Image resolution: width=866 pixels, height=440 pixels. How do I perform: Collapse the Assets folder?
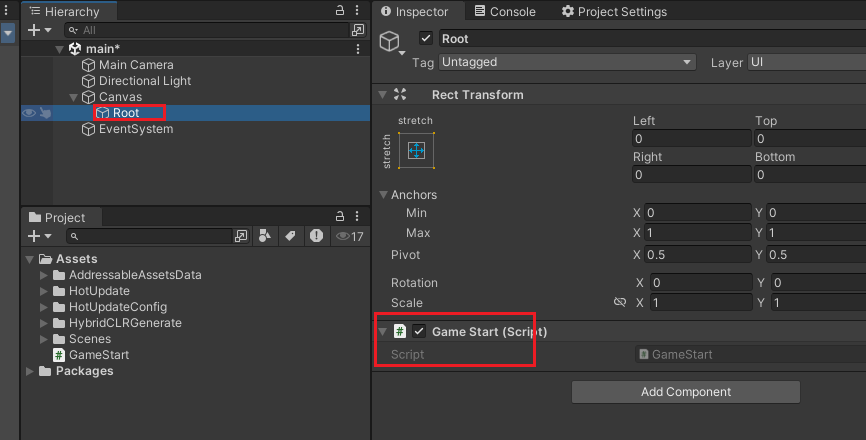(x=30, y=259)
